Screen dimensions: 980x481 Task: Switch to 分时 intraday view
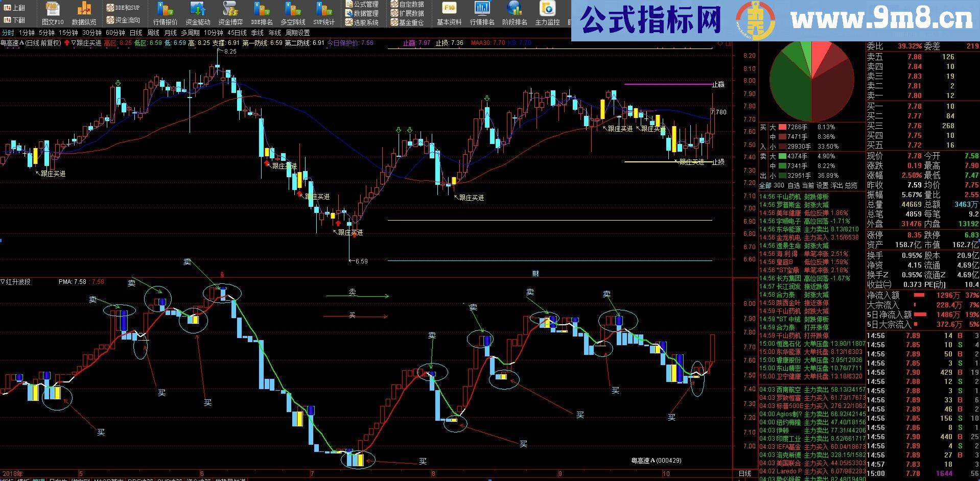8,32
